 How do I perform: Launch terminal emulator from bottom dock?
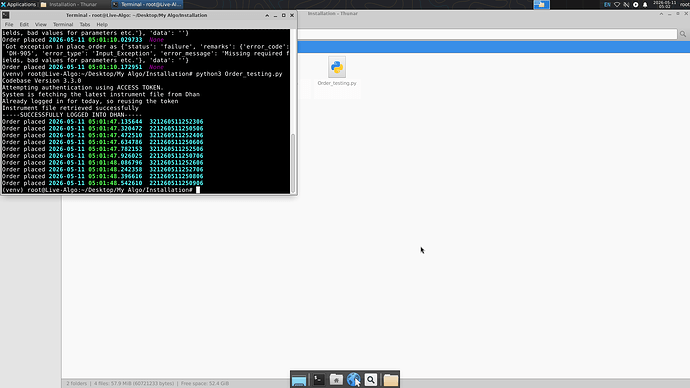click(319, 380)
